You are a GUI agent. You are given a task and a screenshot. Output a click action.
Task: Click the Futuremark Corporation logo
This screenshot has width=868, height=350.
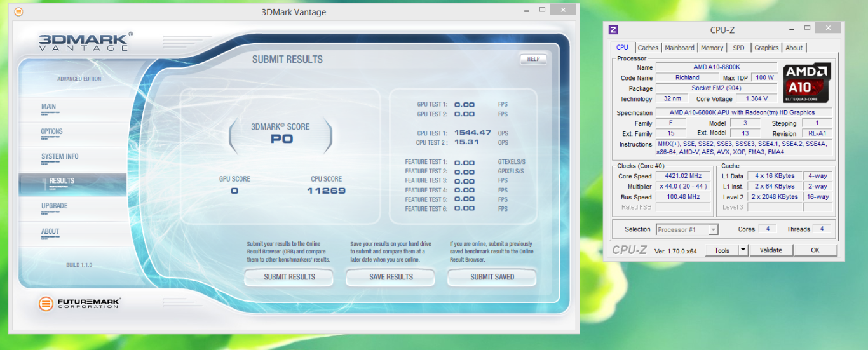tap(79, 303)
